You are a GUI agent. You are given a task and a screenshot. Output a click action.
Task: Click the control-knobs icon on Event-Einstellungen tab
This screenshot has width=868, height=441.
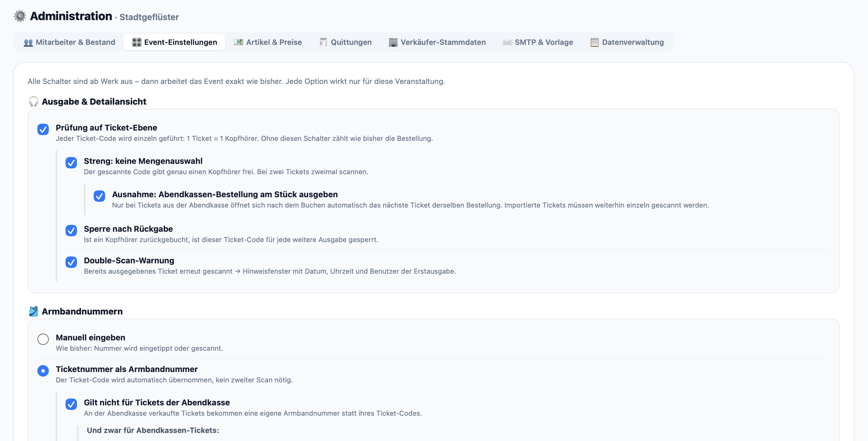(136, 42)
